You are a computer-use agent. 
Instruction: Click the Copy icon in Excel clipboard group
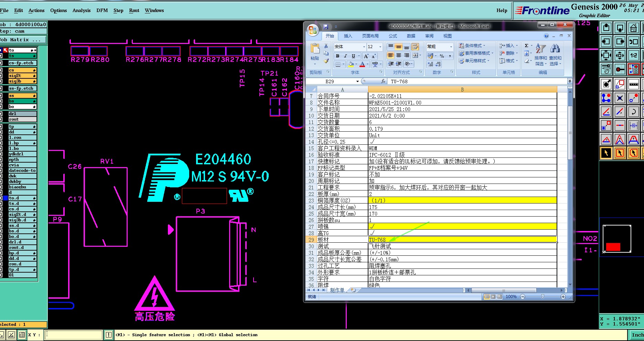click(x=326, y=53)
